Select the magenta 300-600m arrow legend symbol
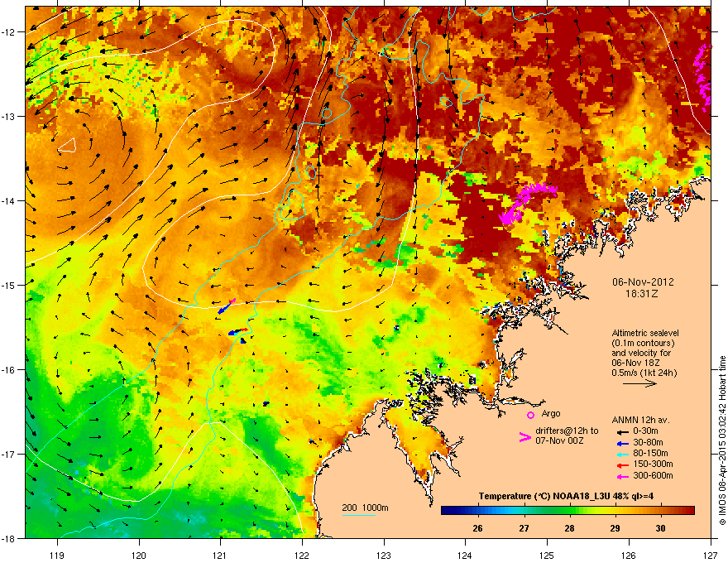 point(622,476)
